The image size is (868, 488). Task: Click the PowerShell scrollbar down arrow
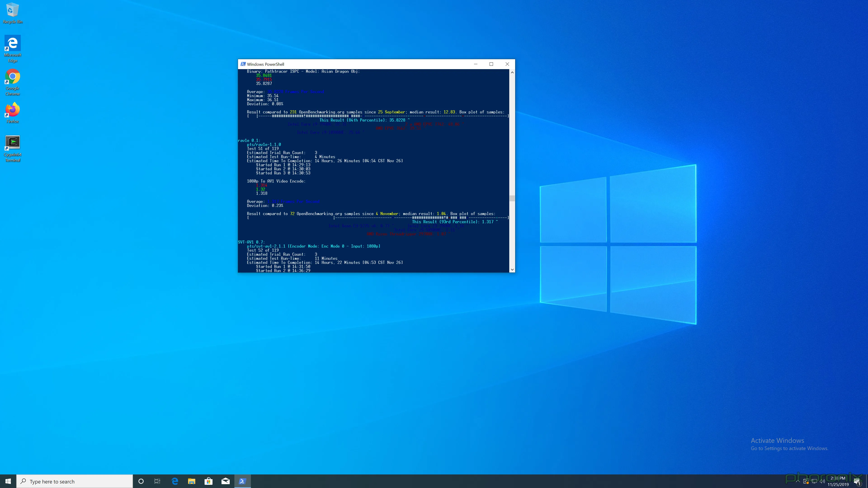pyautogui.click(x=512, y=270)
